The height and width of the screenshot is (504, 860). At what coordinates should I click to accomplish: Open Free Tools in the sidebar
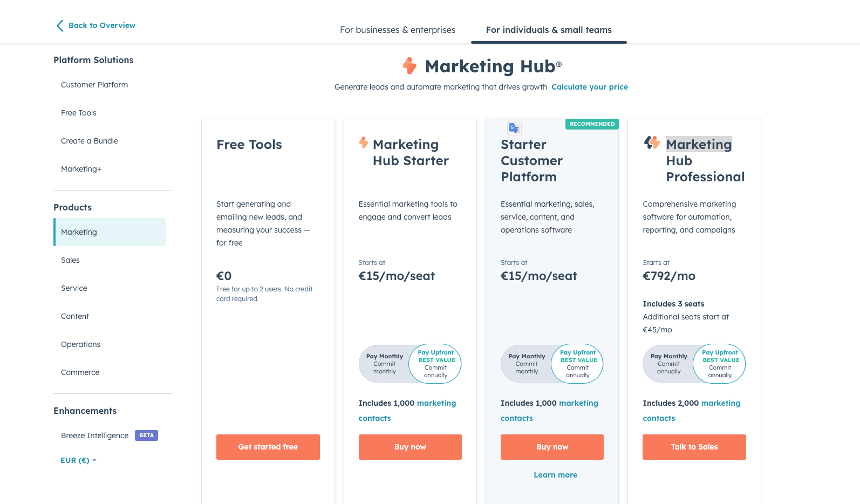pyautogui.click(x=79, y=113)
